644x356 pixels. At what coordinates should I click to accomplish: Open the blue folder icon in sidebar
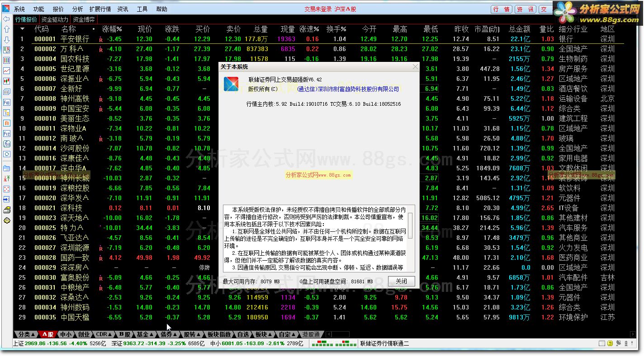click(x=6, y=168)
